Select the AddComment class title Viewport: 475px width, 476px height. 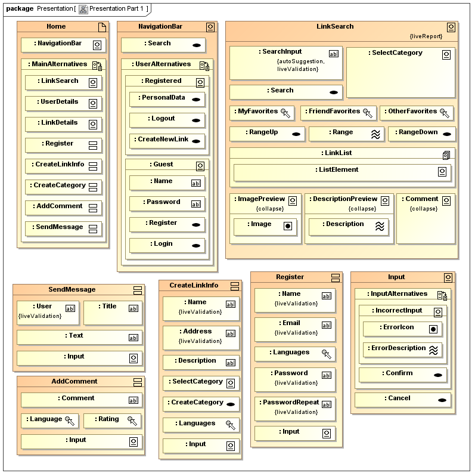[x=74, y=381]
